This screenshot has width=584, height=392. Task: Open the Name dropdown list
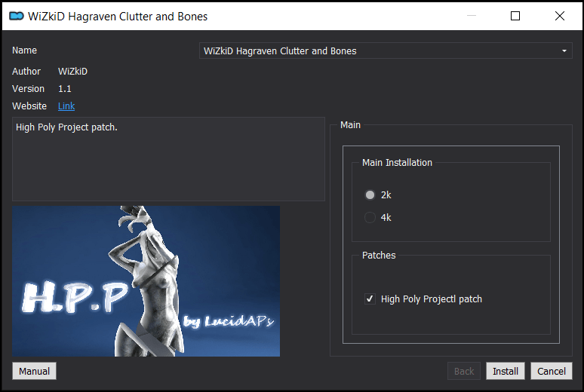coord(386,51)
